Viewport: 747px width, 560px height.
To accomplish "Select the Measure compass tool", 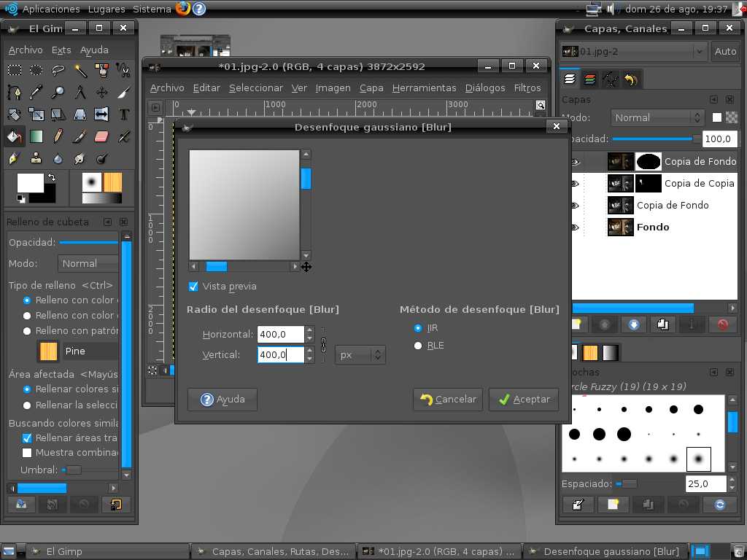I will pyautogui.click(x=80, y=93).
